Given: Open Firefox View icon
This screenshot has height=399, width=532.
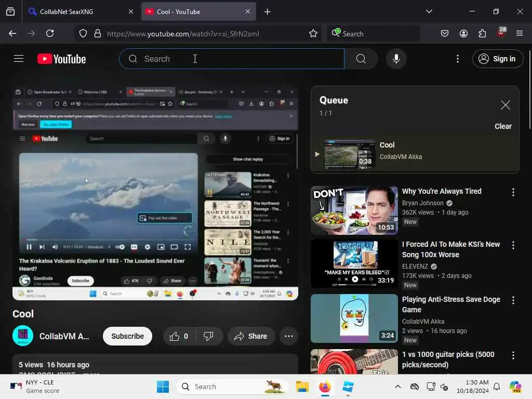Looking at the screenshot, I should tap(10, 11).
